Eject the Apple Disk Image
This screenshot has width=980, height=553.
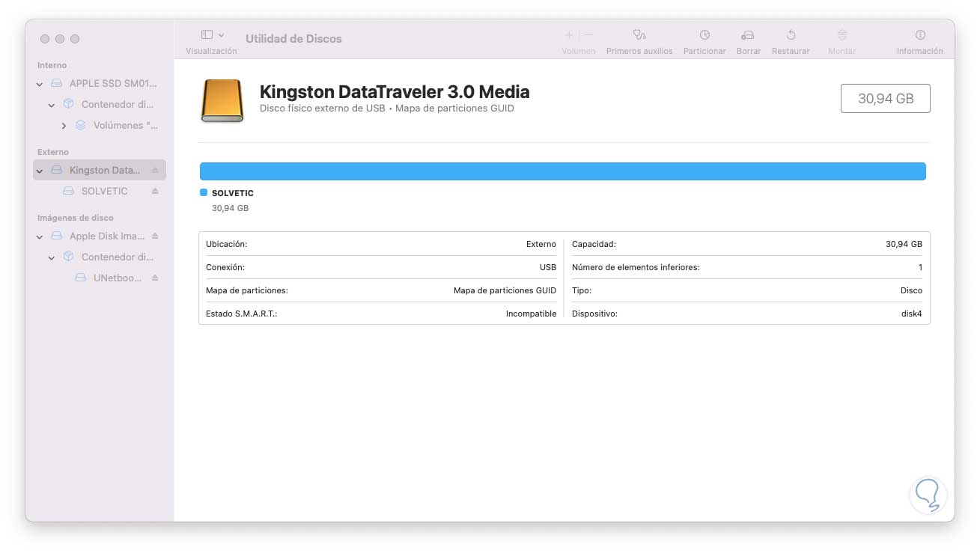click(155, 236)
